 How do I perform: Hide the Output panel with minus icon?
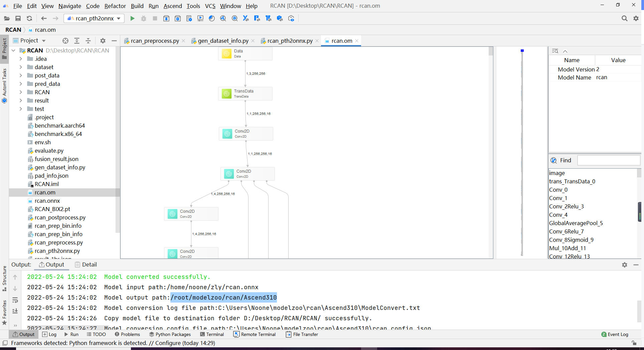click(x=636, y=265)
